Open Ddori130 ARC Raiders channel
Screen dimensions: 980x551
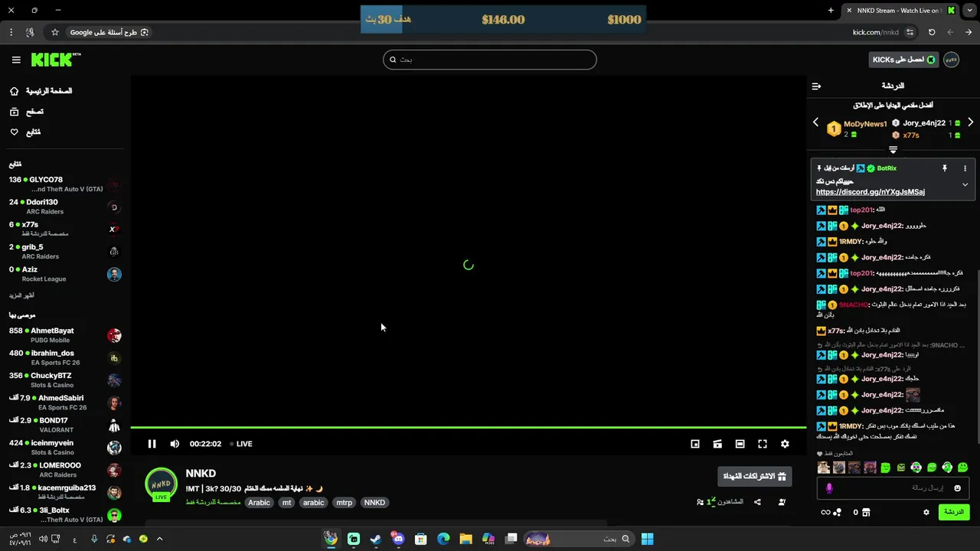pyautogui.click(x=64, y=207)
